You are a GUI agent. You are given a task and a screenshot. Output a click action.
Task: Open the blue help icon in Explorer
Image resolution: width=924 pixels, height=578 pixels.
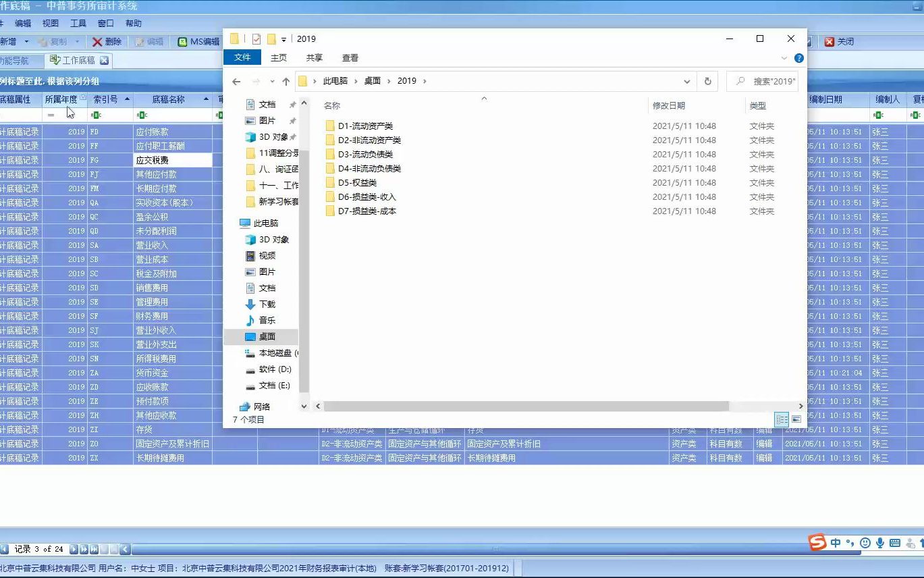tap(799, 58)
